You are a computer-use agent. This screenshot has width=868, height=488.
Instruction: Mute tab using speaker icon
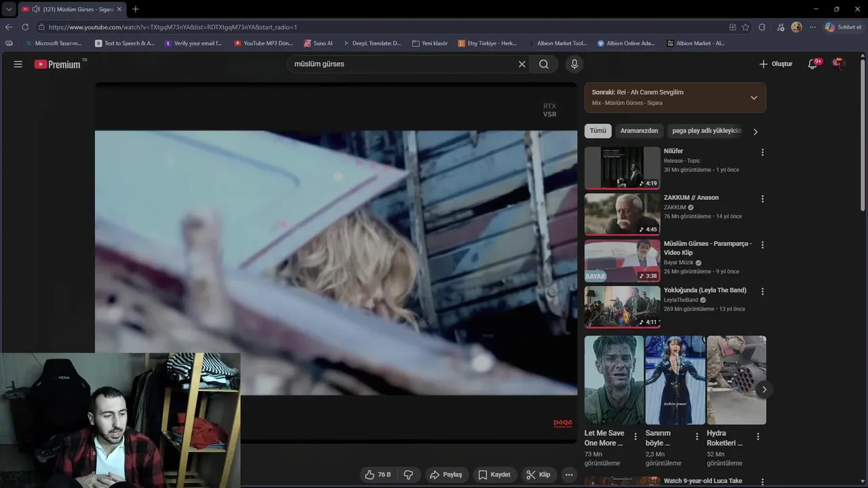point(36,9)
